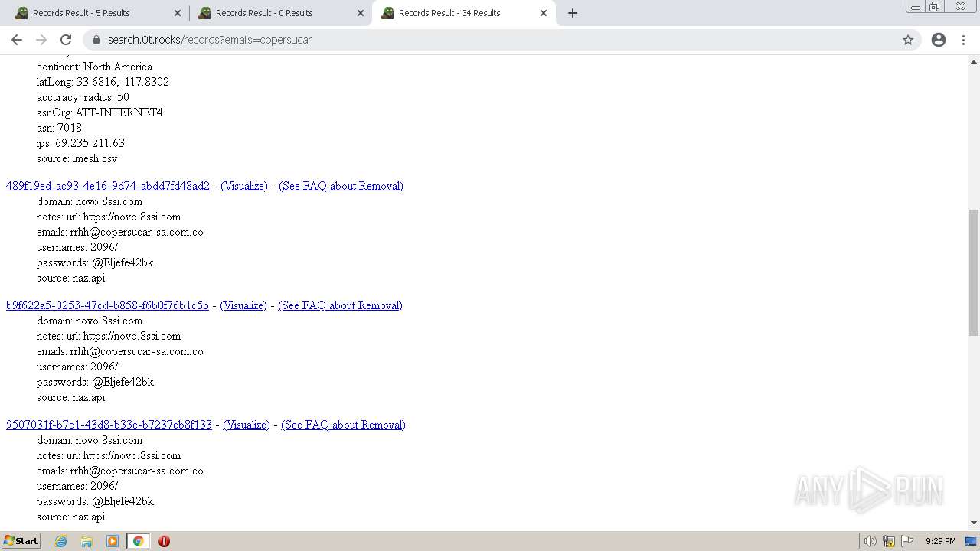
Task: Open volume control in system tray
Action: [870, 541]
